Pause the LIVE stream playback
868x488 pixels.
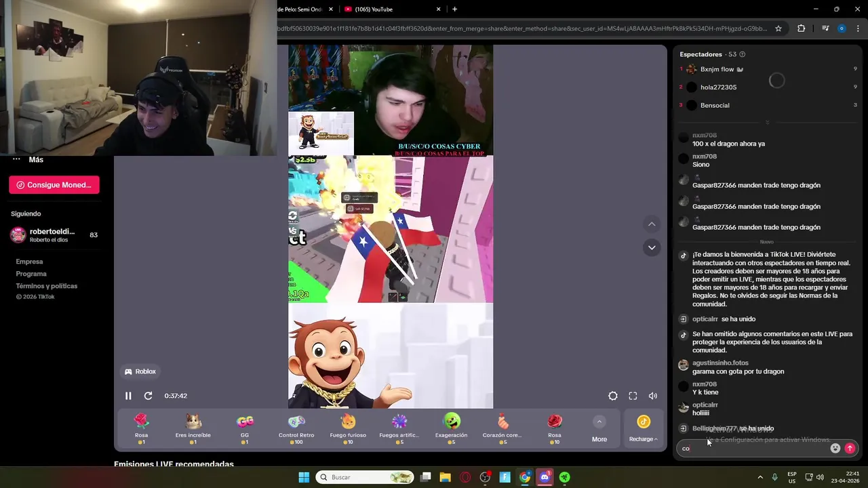pos(128,396)
